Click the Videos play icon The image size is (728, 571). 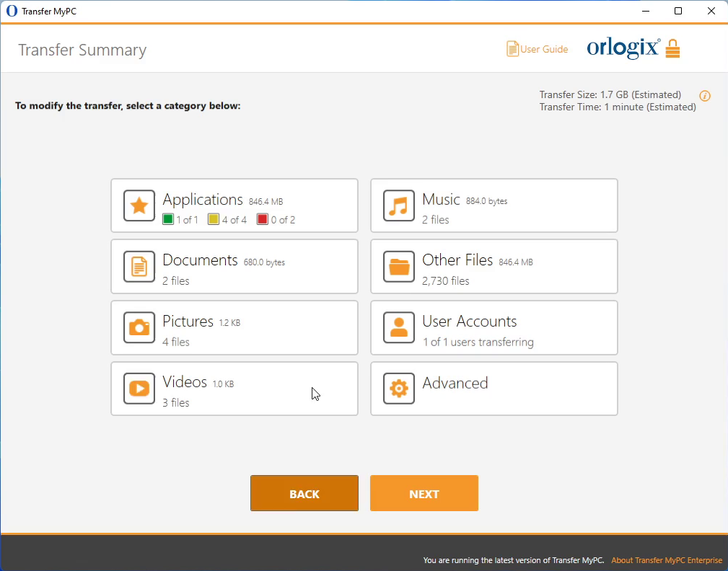(x=139, y=389)
